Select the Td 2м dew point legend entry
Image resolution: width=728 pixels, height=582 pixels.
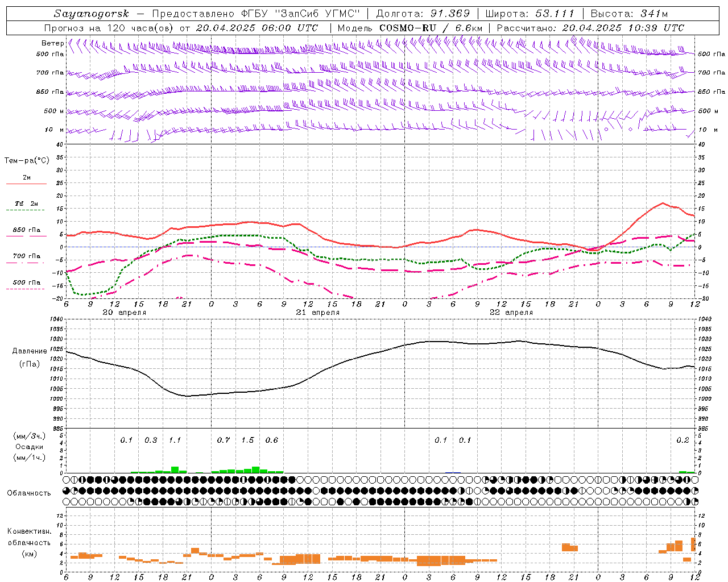pos(27,203)
